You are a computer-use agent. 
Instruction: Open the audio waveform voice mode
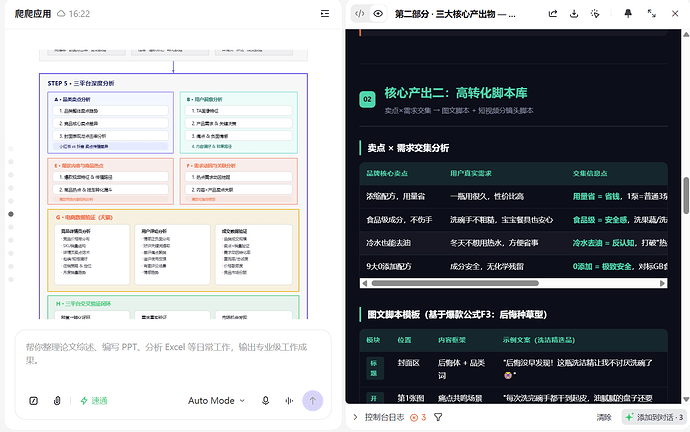[289, 401]
